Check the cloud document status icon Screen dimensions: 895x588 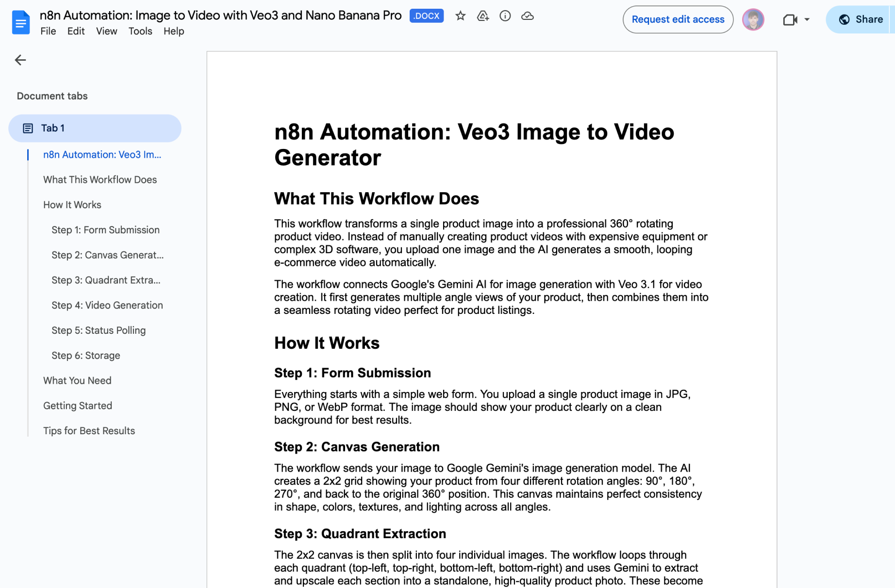[527, 16]
